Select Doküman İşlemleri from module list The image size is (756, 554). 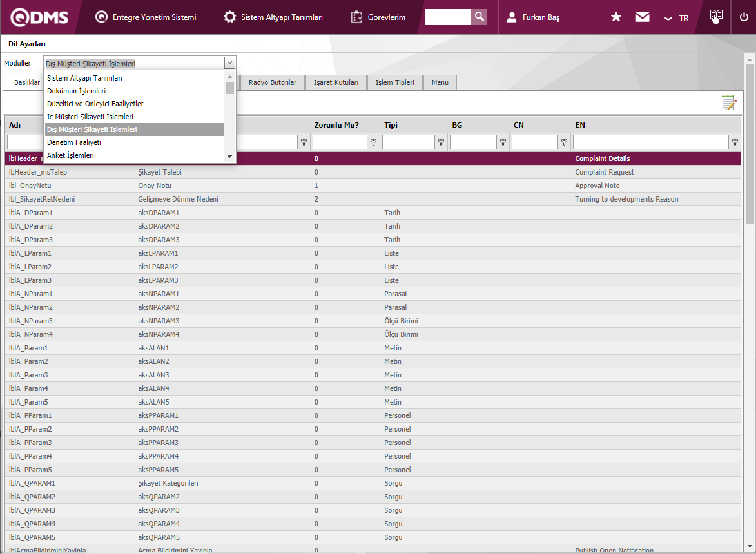76,91
